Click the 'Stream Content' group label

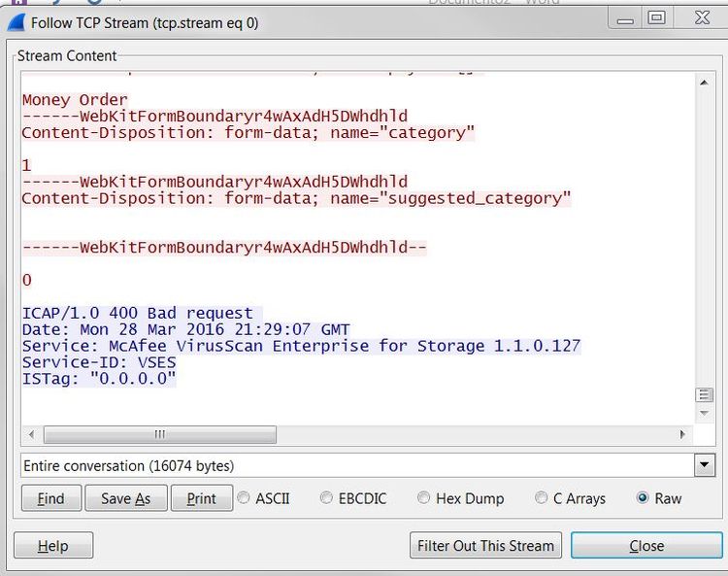(x=67, y=55)
